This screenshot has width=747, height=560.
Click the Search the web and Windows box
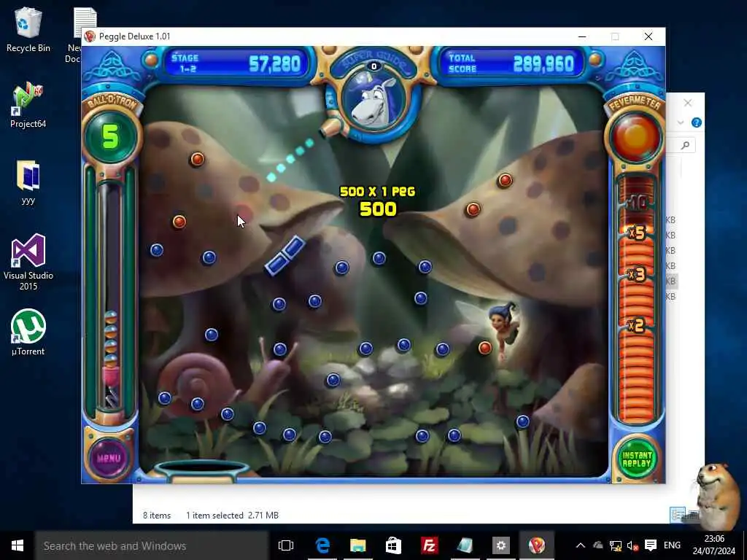152,545
